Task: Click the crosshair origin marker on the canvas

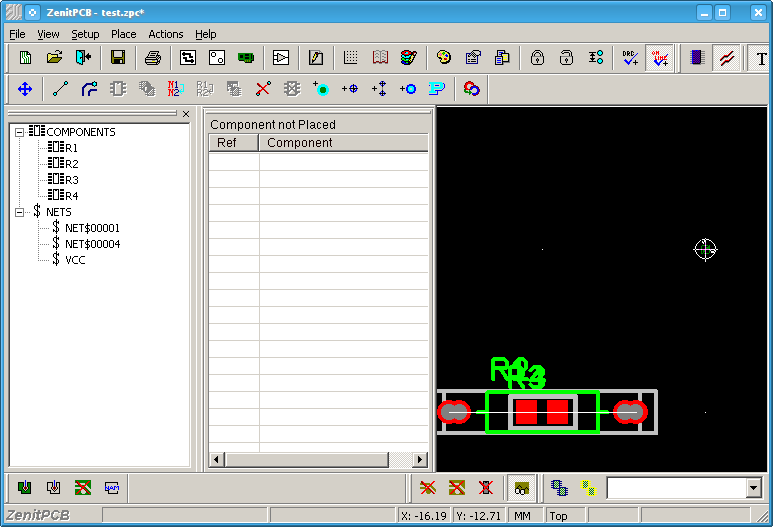Action: pos(705,249)
